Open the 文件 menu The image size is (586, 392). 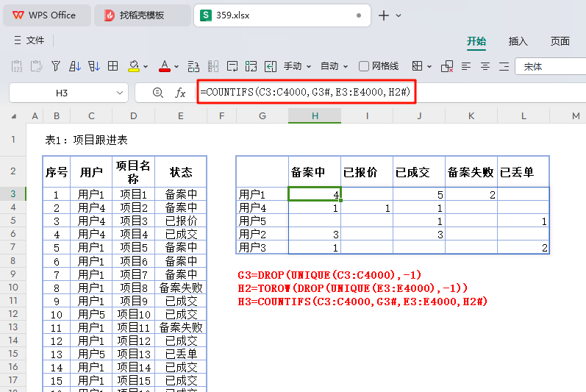[x=35, y=40]
